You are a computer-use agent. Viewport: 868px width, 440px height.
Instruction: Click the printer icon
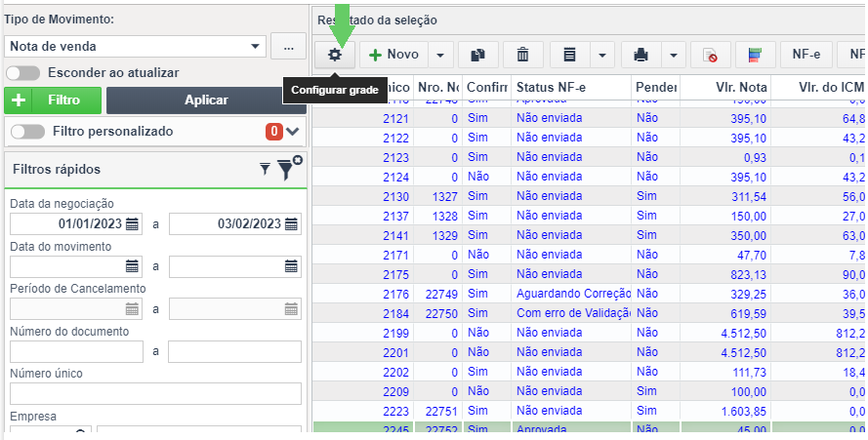pyautogui.click(x=641, y=55)
